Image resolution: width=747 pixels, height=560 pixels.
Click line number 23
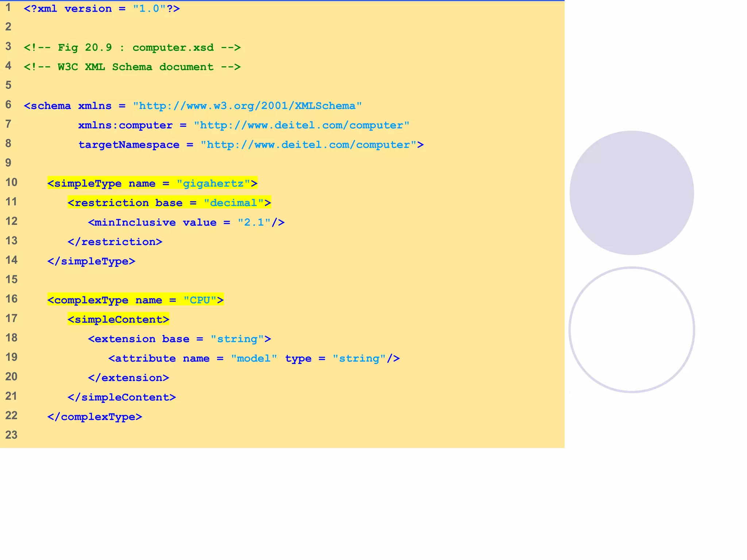[11, 435]
